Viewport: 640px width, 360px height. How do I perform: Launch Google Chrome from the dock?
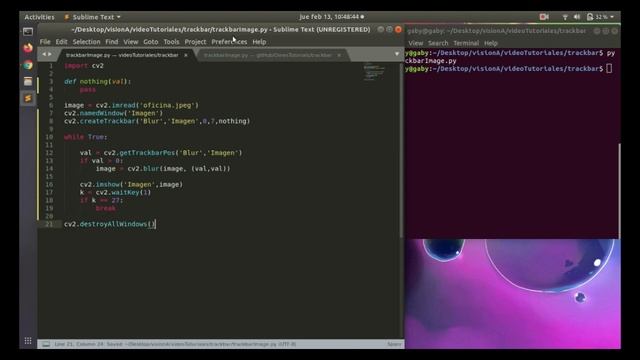click(28, 65)
